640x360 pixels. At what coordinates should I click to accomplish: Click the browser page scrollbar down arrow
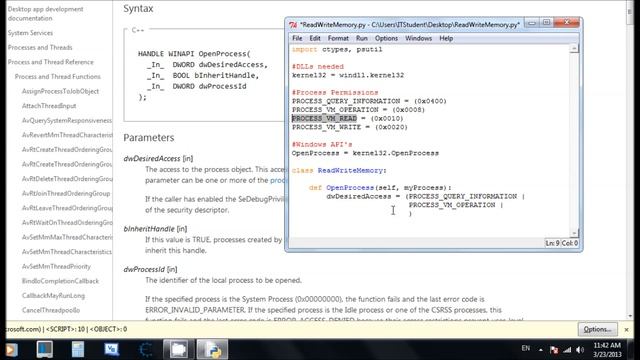(x=630, y=316)
